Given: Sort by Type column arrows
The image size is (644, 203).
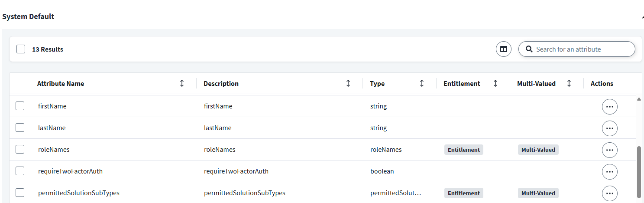Looking at the screenshot, I should tap(422, 83).
